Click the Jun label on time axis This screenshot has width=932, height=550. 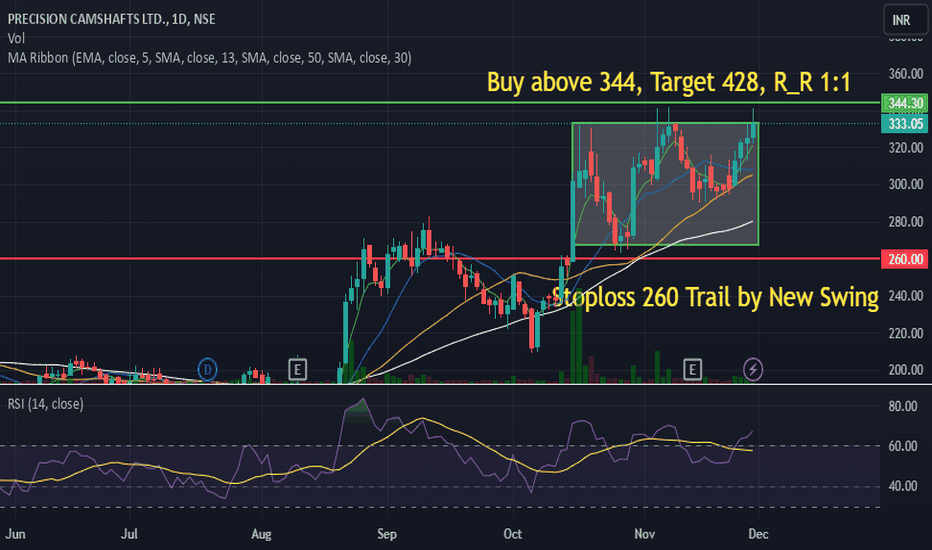15,534
